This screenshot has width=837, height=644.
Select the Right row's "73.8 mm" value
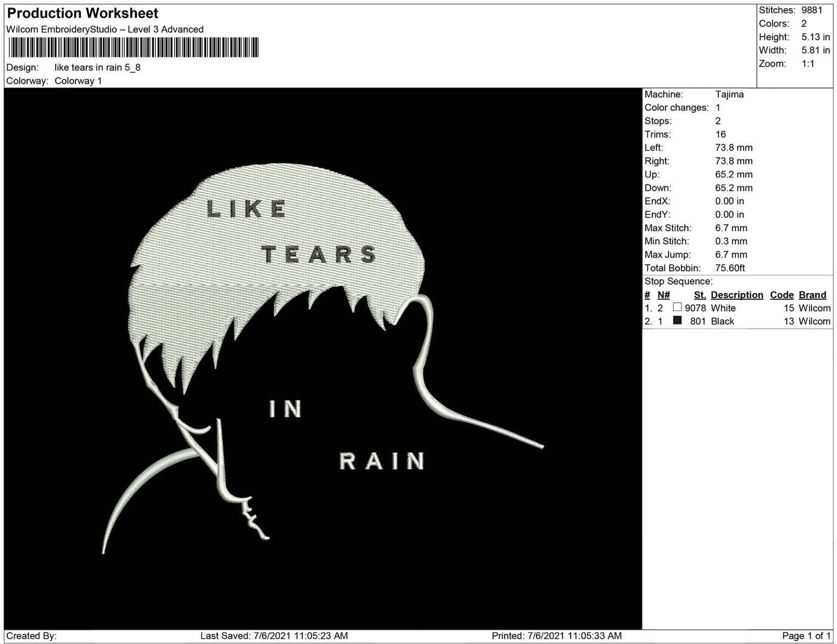click(734, 161)
